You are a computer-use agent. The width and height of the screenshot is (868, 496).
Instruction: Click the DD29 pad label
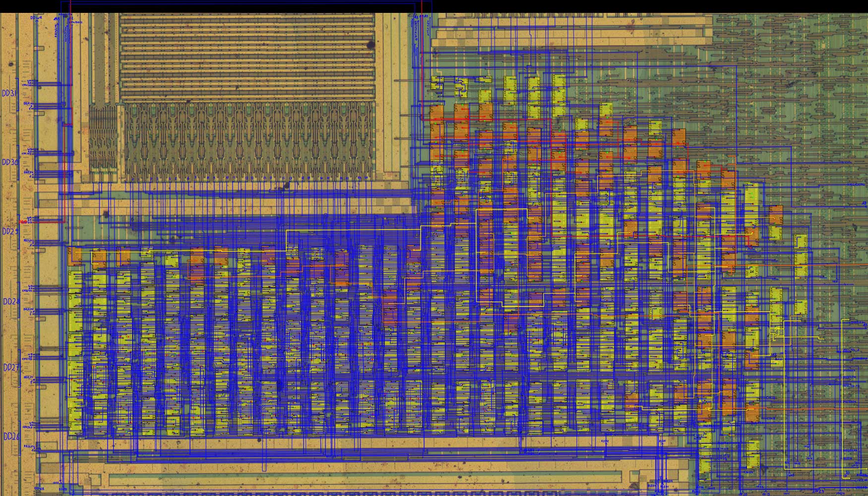pyautogui.click(x=10, y=232)
